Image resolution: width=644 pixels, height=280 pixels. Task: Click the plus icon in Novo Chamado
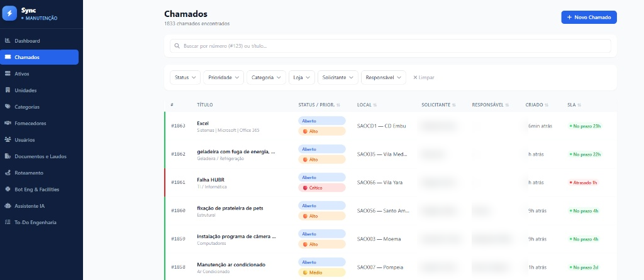click(x=569, y=17)
